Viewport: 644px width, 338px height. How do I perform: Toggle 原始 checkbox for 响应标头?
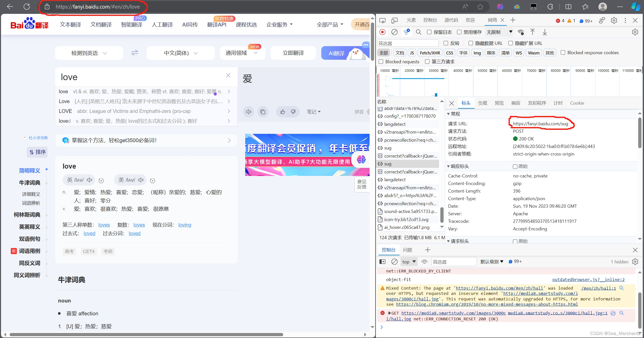(x=515, y=166)
